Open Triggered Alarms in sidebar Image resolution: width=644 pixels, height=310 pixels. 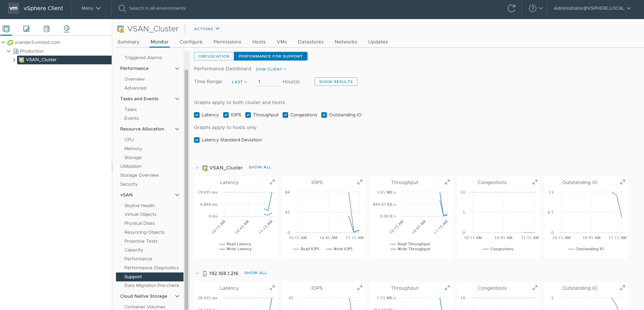point(143,58)
